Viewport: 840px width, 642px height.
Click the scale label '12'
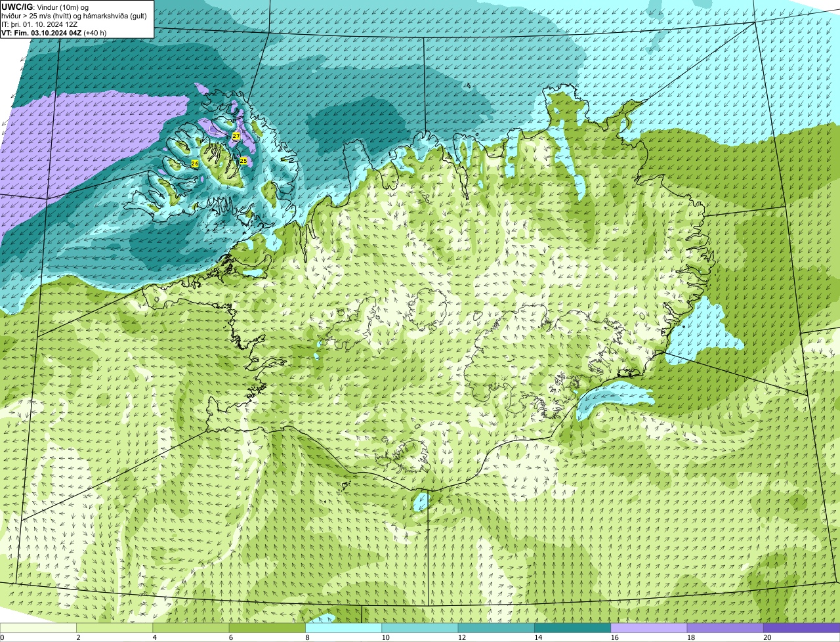point(461,637)
